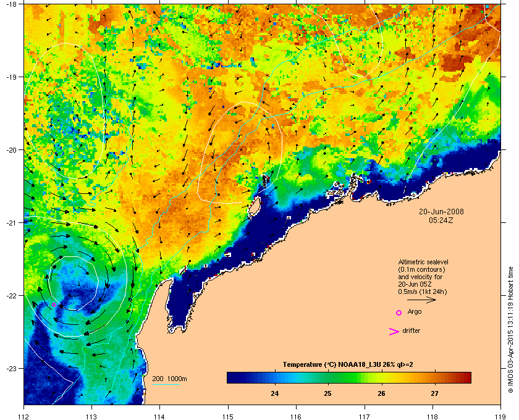This screenshot has height=420, width=519.
Task: Click the magenta drifter symbol in the legend
Action: (x=394, y=332)
